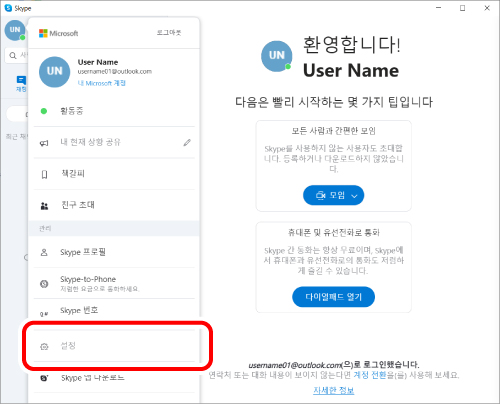Close the Skype window

tap(487, 8)
